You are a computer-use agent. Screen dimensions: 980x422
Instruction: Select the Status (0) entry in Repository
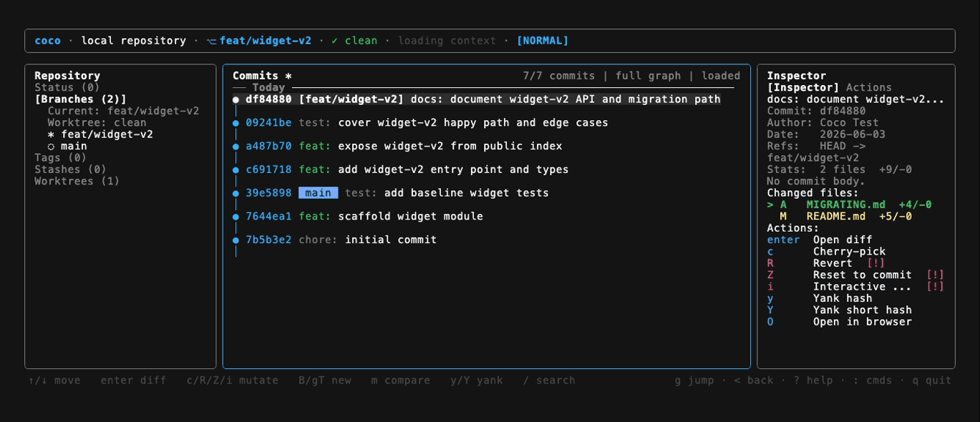[x=67, y=87]
